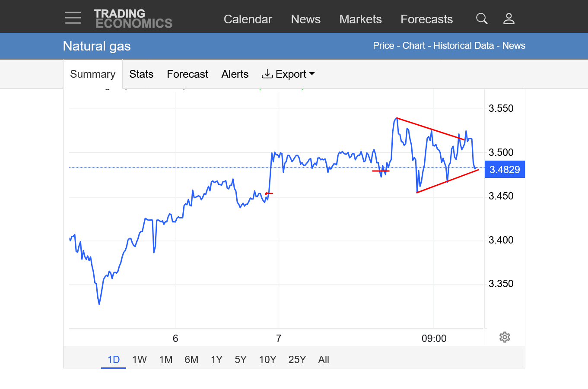Select the Alerts tab

[235, 74]
